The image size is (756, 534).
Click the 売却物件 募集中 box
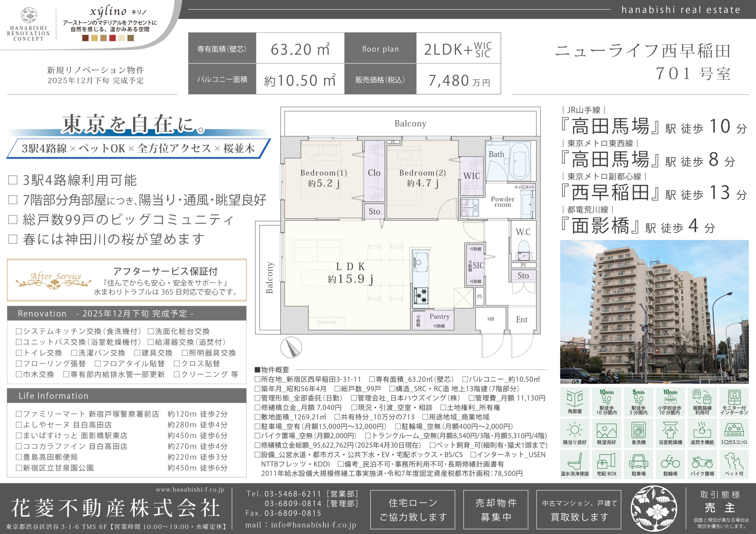(496, 510)
